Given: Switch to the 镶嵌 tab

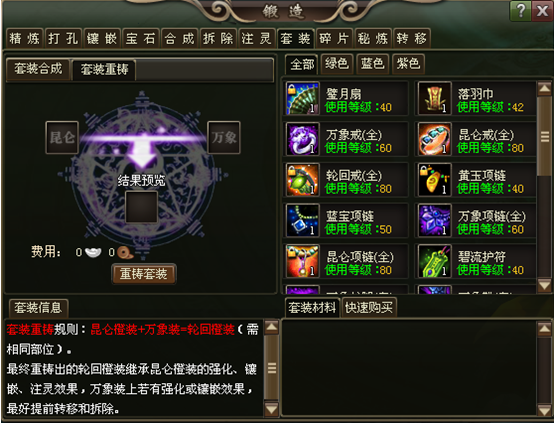Looking at the screenshot, I should coord(102,38).
